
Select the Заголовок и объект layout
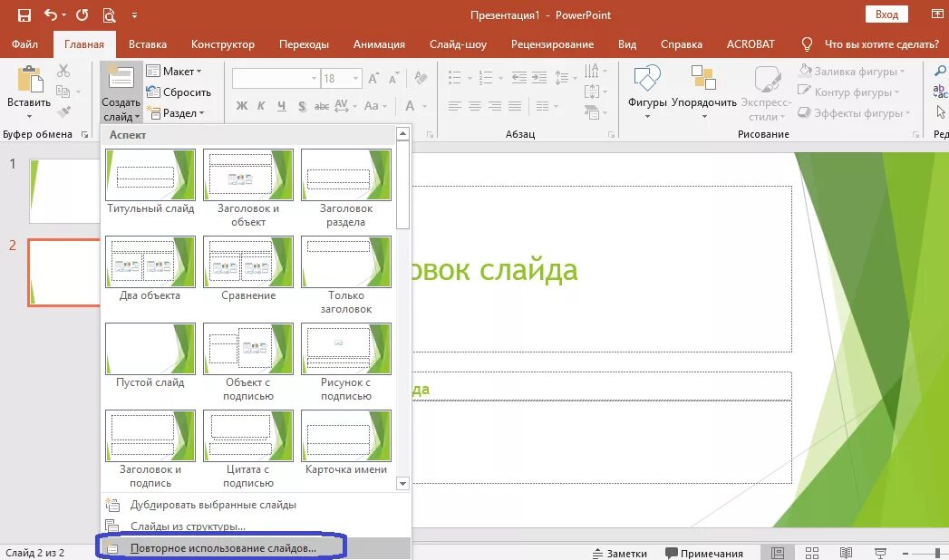pyautogui.click(x=248, y=188)
